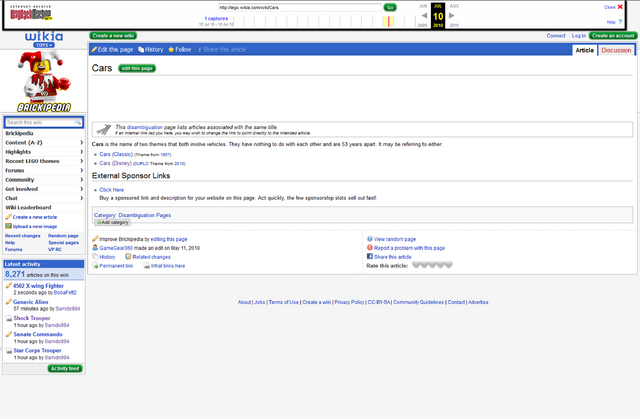Click the user avatar icon beside GameGear360
The width and height of the screenshot is (640, 419).
95,248
